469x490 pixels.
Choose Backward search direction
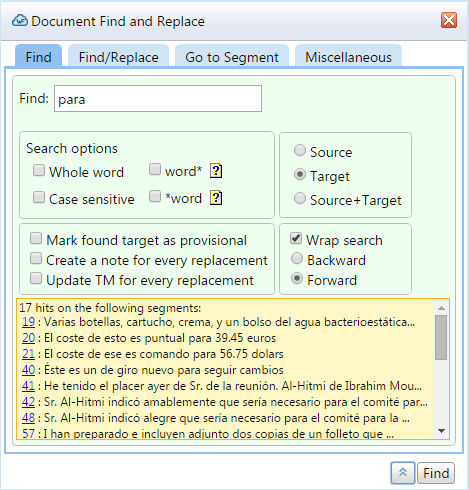click(x=297, y=258)
